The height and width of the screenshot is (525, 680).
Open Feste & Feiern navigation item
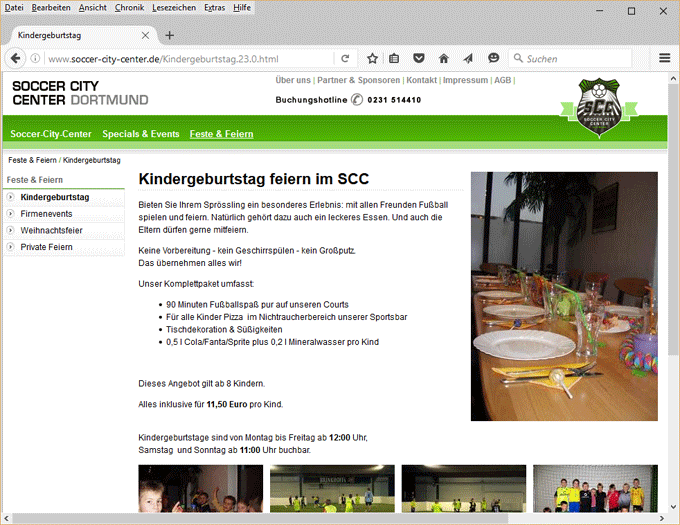[x=221, y=134]
